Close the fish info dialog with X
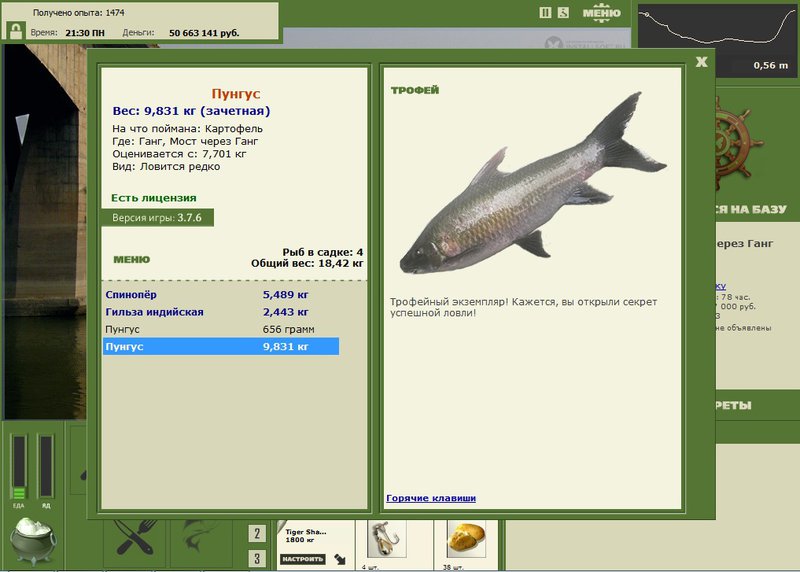This screenshot has width=800, height=572. (702, 62)
